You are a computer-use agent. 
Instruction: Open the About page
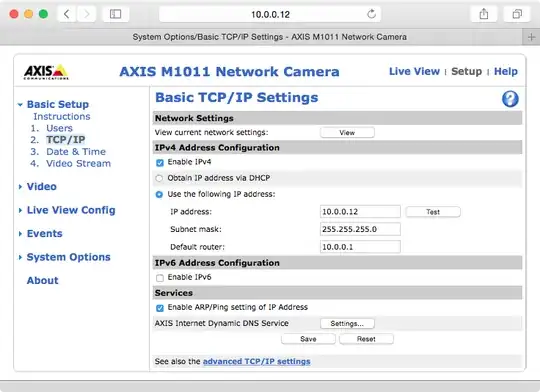43,280
